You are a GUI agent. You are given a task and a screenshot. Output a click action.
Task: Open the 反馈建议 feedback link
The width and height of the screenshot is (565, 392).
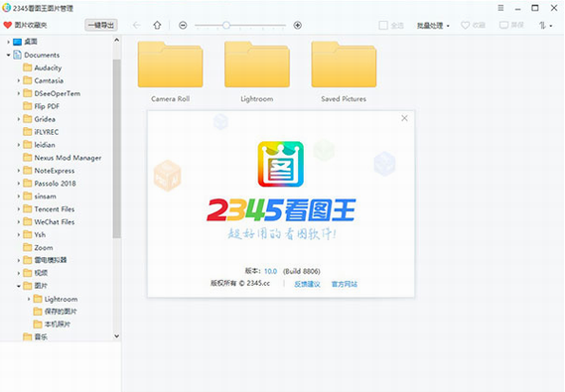click(307, 284)
